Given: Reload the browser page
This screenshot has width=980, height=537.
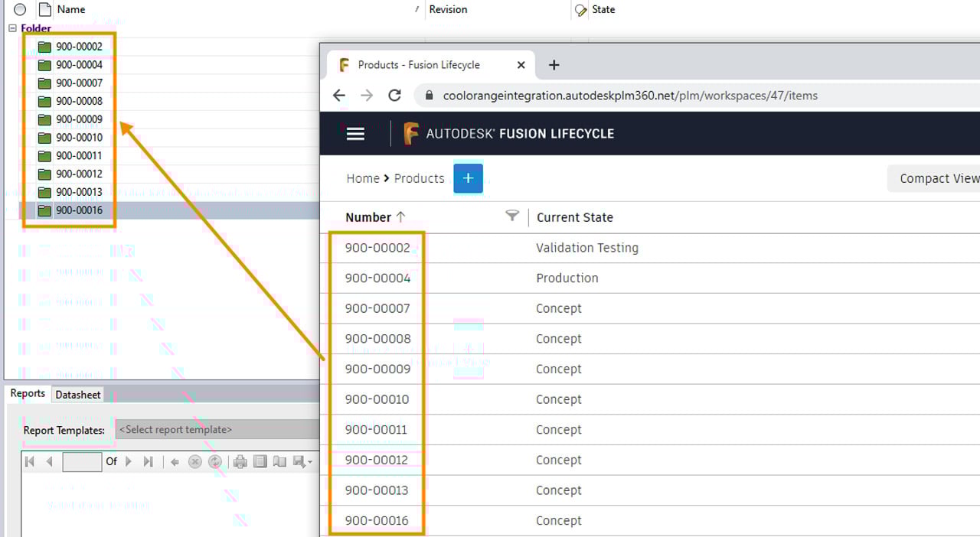Looking at the screenshot, I should click(395, 96).
